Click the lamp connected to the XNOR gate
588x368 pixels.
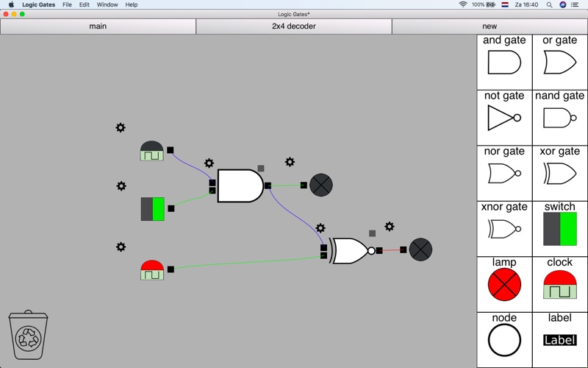click(x=420, y=250)
